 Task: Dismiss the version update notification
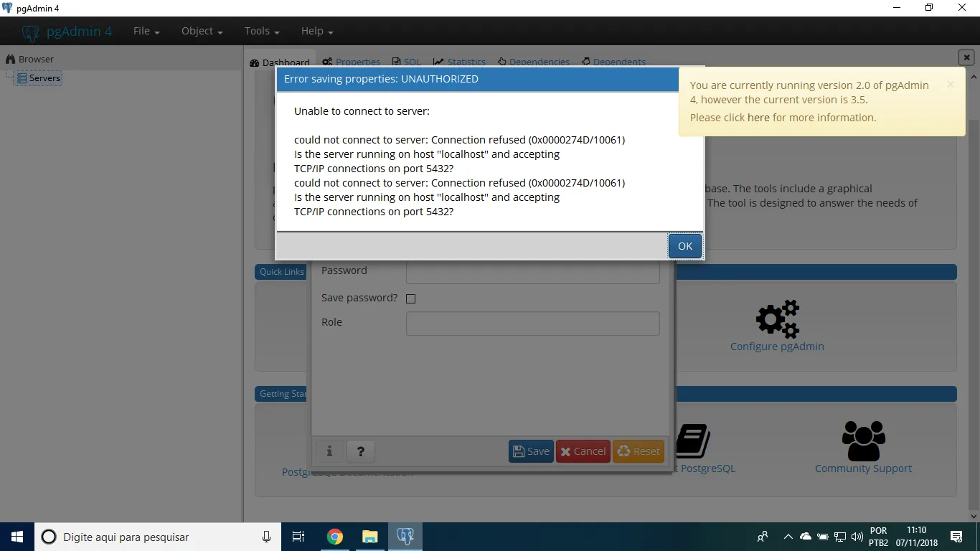pyautogui.click(x=951, y=85)
